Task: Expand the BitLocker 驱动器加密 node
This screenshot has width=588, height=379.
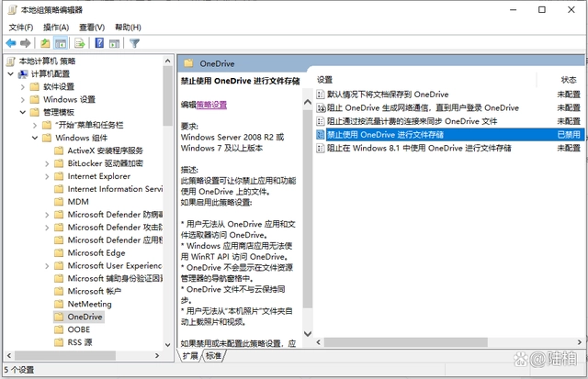Action: tap(47, 163)
